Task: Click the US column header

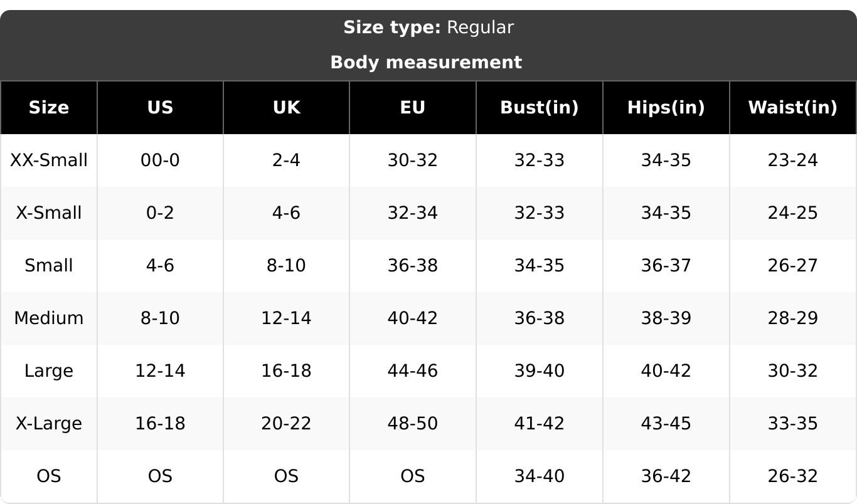Action: click(160, 107)
